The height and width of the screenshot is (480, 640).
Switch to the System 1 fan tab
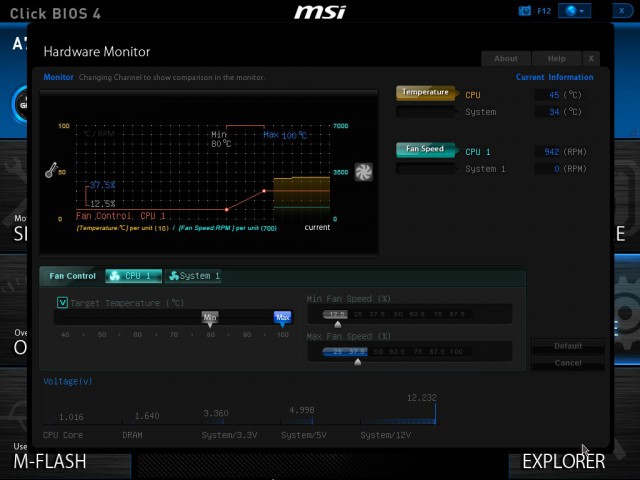tap(193, 276)
